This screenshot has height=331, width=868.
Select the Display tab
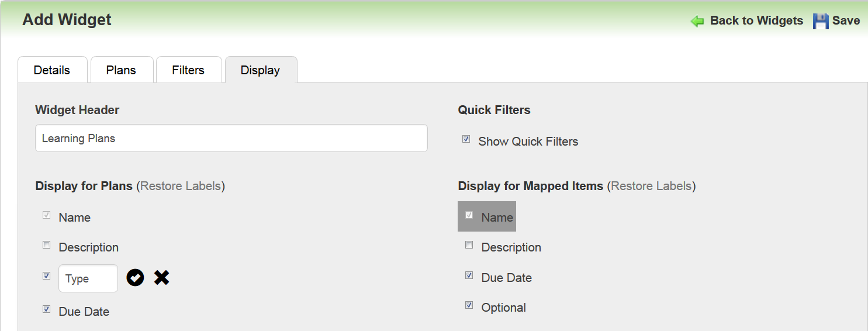pos(260,70)
